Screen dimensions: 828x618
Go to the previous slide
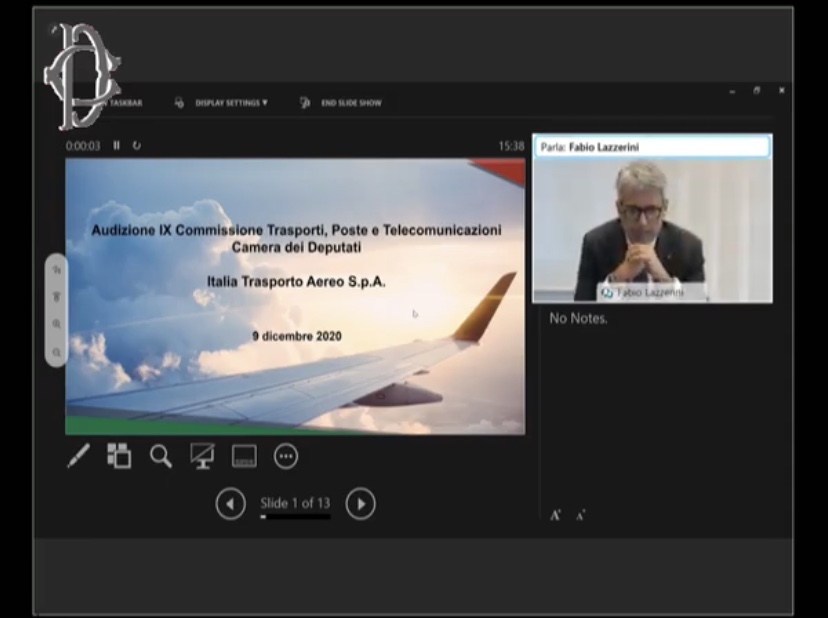230,504
